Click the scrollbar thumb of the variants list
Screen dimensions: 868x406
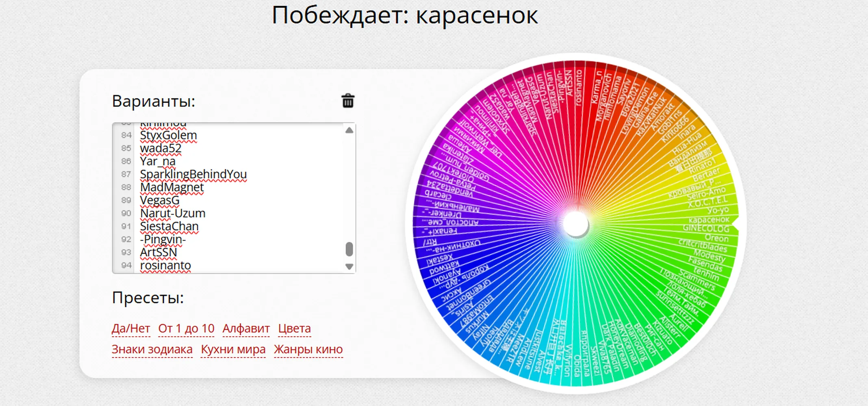[349, 249]
